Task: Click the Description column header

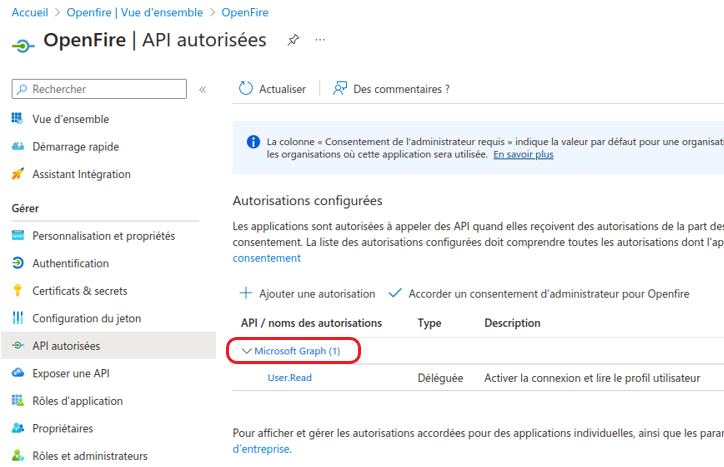Action: point(512,323)
